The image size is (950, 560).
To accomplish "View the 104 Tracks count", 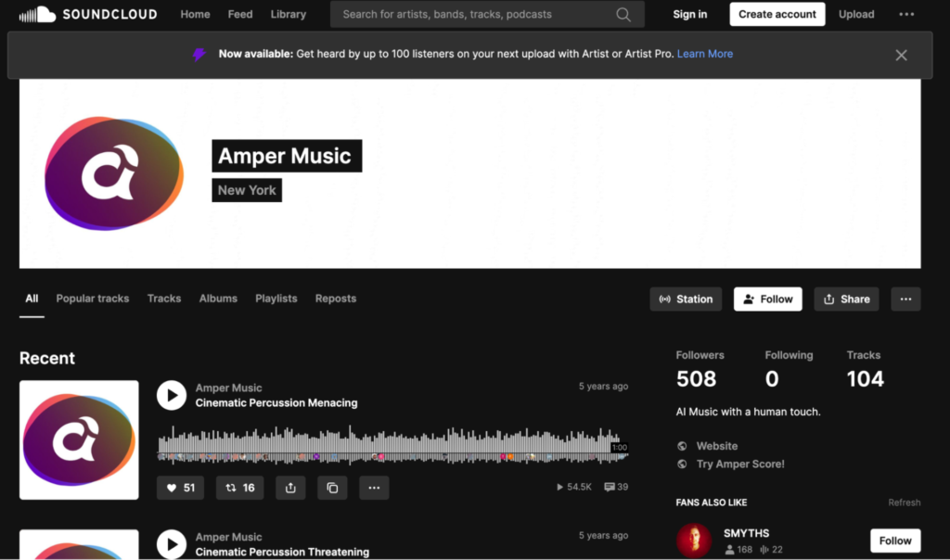I will [x=866, y=379].
